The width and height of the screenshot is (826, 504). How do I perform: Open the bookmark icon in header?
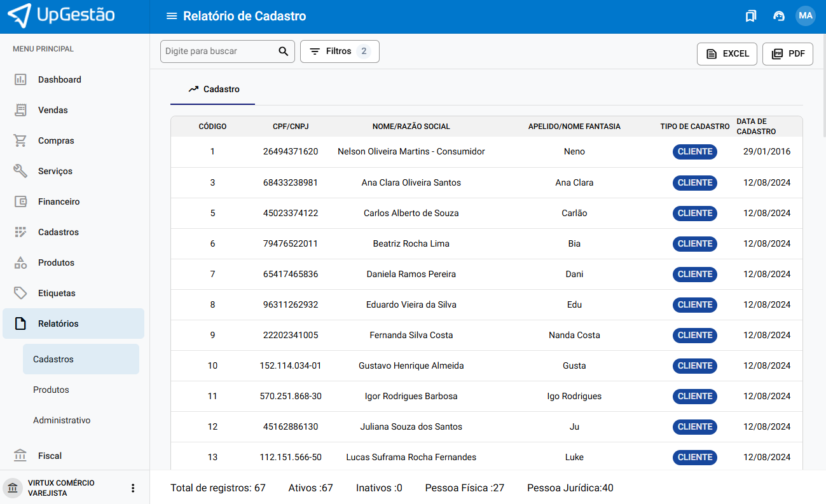tap(751, 16)
